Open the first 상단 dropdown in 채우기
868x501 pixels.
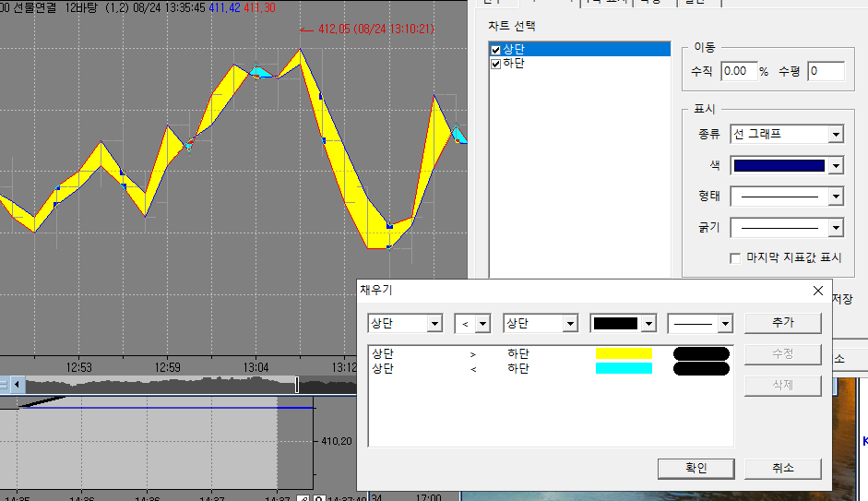pos(434,324)
